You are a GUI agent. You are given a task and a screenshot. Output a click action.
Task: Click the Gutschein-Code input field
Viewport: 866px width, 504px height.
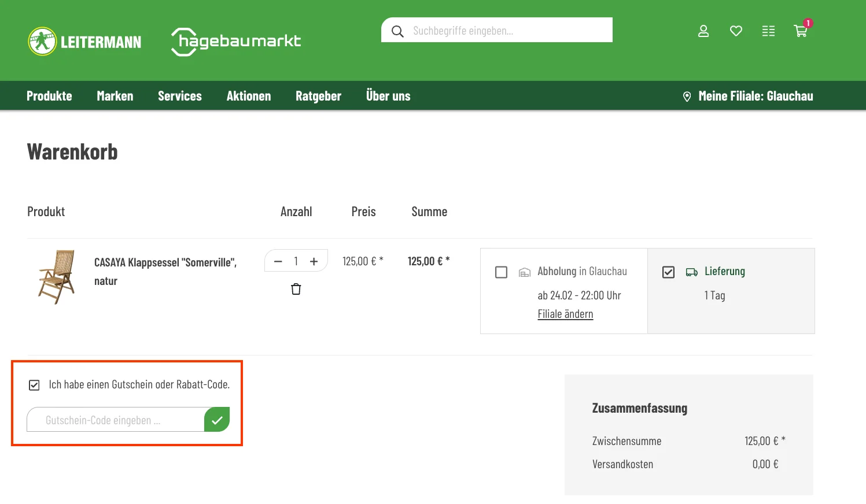pos(116,420)
